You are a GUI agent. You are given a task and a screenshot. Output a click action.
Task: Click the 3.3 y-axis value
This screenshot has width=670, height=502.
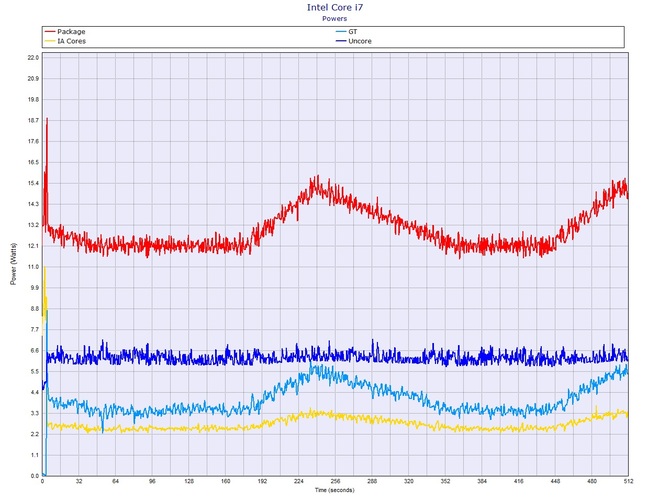point(35,414)
